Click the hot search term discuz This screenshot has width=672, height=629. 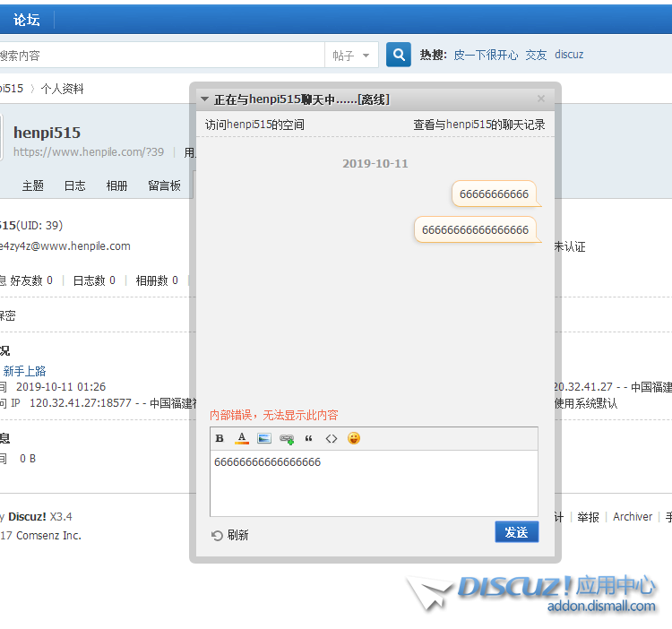[569, 55]
